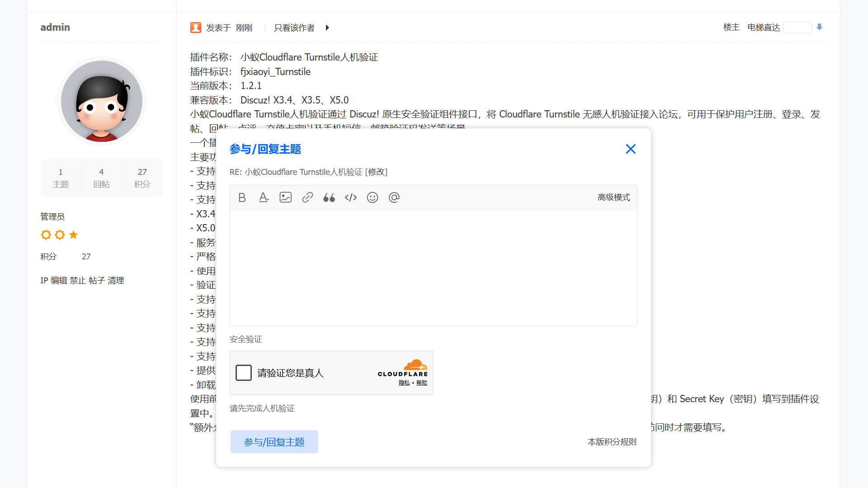
Task: Open Cloudflare 隐私 link
Action: [x=404, y=383]
